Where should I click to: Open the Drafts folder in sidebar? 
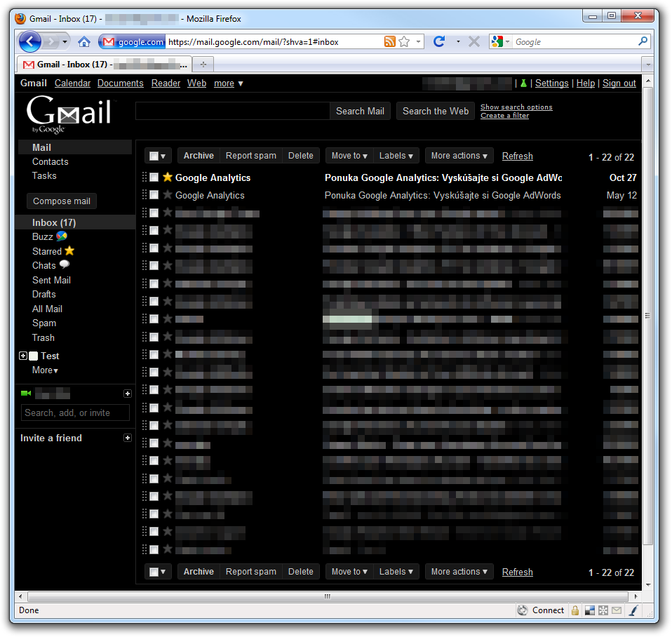point(44,295)
